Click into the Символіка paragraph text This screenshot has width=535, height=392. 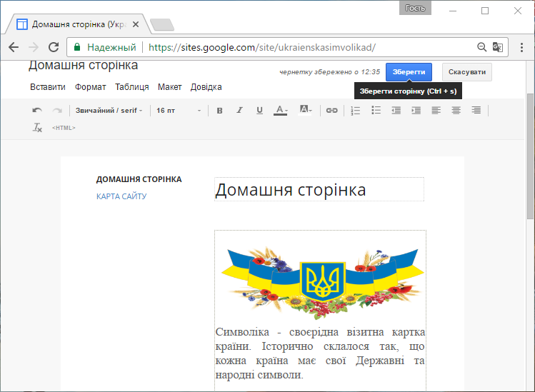coord(320,353)
